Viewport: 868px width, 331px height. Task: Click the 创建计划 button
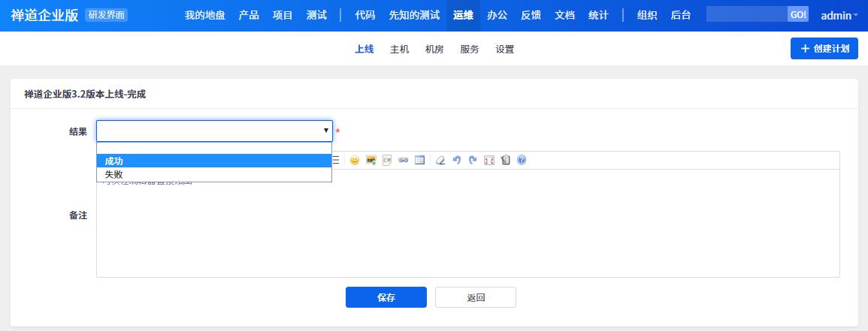824,49
